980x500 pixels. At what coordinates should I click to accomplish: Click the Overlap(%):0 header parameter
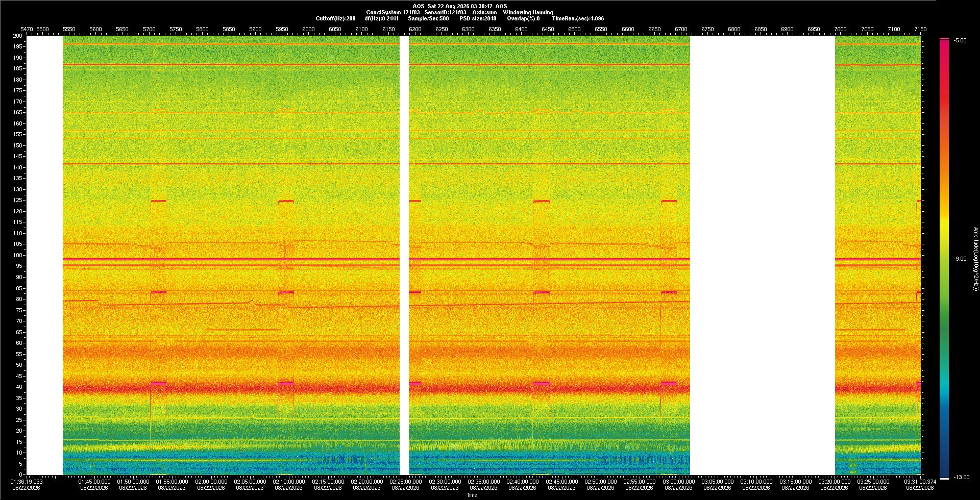pos(523,18)
